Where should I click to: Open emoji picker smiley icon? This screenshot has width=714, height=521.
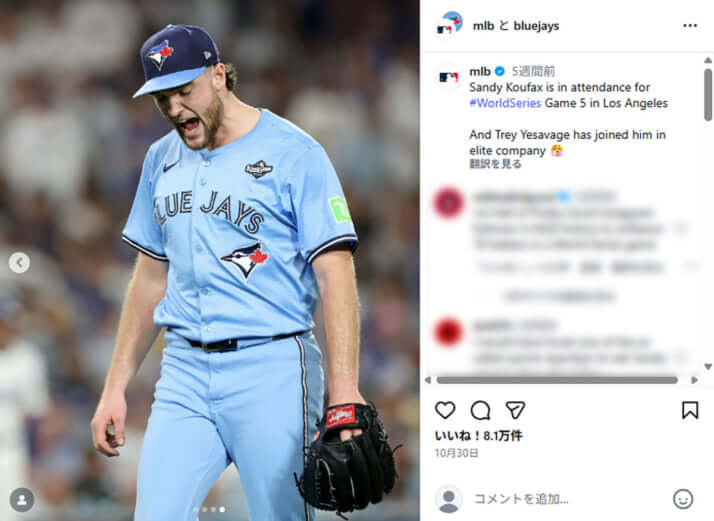coord(683,499)
